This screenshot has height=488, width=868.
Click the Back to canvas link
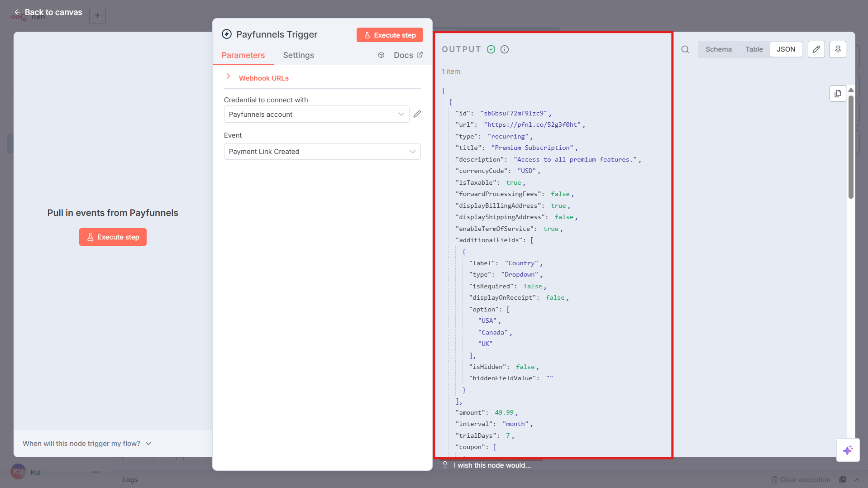pos(48,12)
